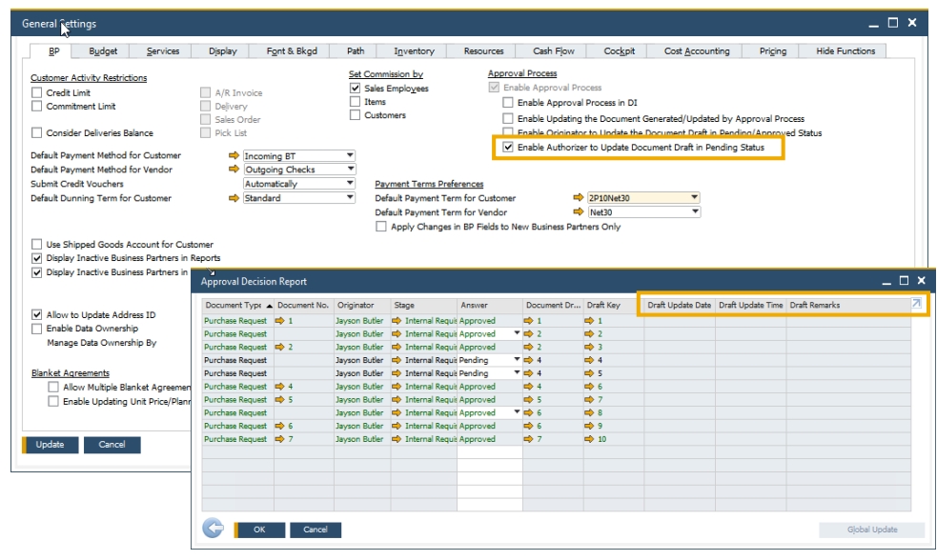Click link arrow beside Outgoing Checks field
The image size is (937, 560).
click(234, 170)
